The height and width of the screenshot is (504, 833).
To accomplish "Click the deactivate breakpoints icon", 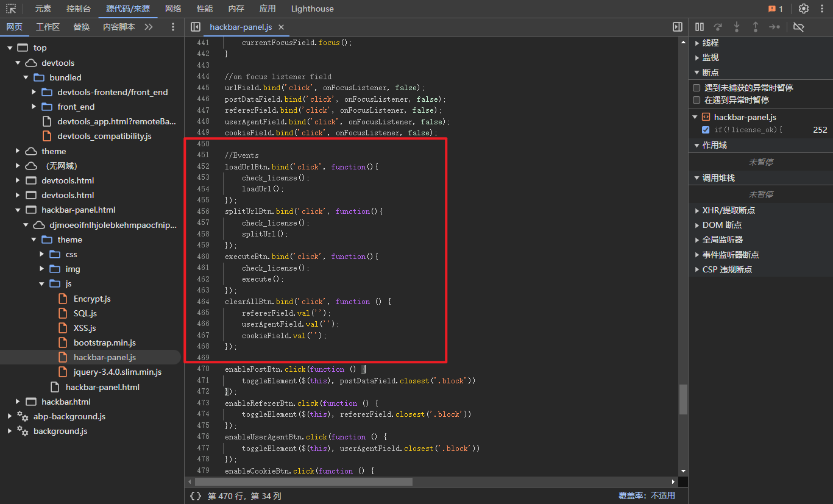I will (x=799, y=27).
